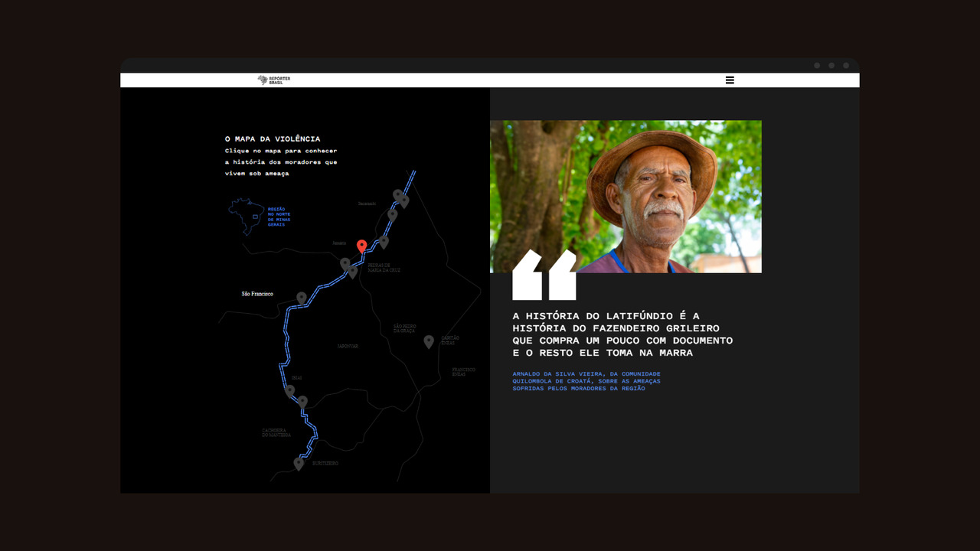Viewport: 980px width, 551px height.
Task: Click the map pin at Ibiaí
Action: coord(290,391)
